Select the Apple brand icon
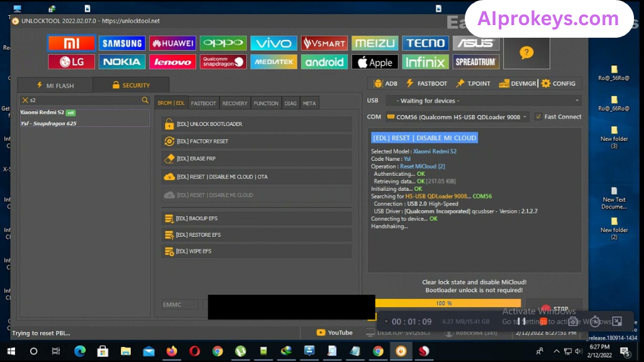The image size is (644, 362). pos(375,62)
